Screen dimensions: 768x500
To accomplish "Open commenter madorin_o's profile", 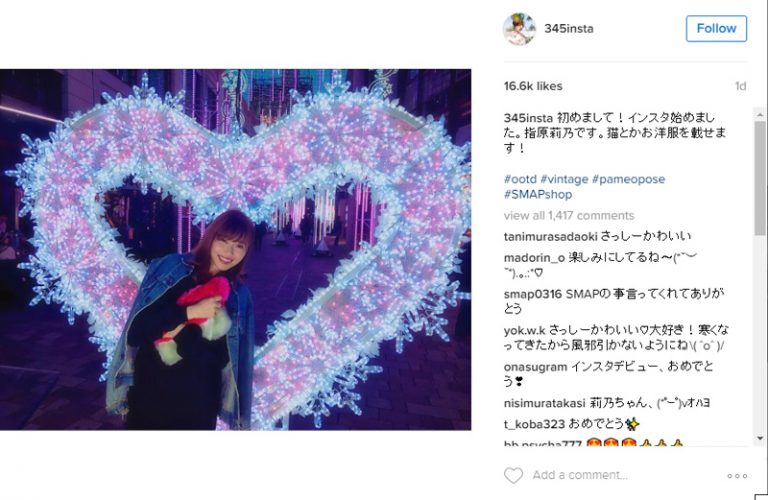I will click(534, 258).
